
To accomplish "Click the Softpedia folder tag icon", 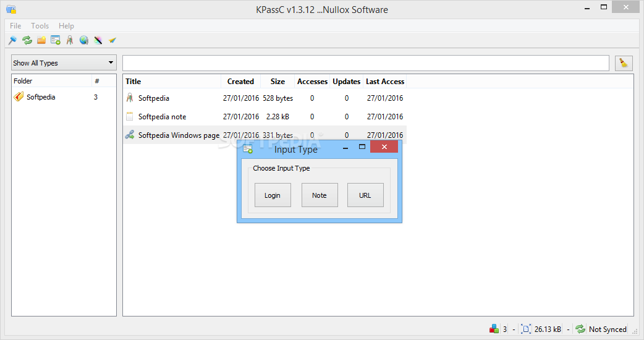I will point(19,97).
